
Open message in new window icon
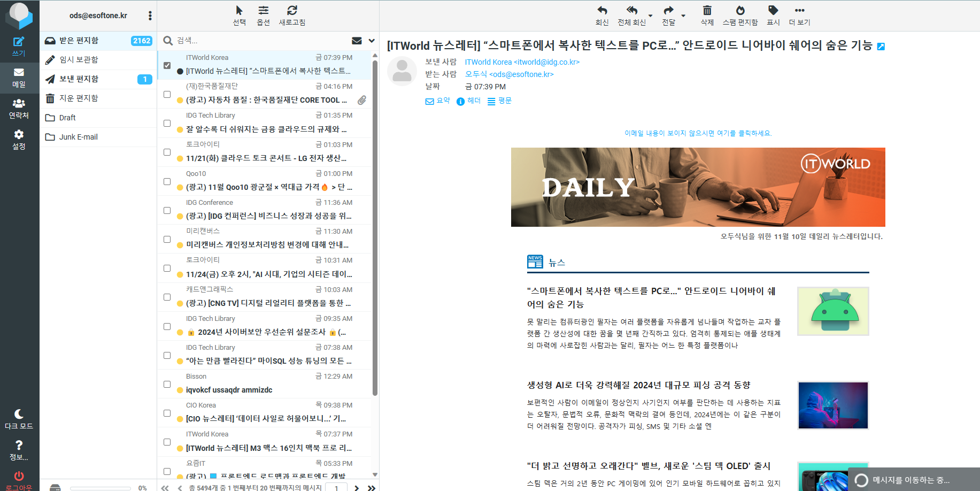[881, 47]
